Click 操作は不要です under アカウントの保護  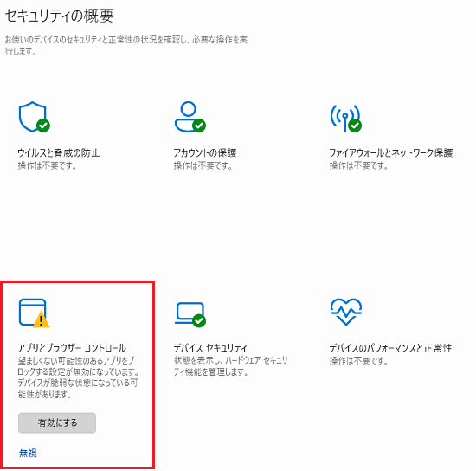pos(203,166)
